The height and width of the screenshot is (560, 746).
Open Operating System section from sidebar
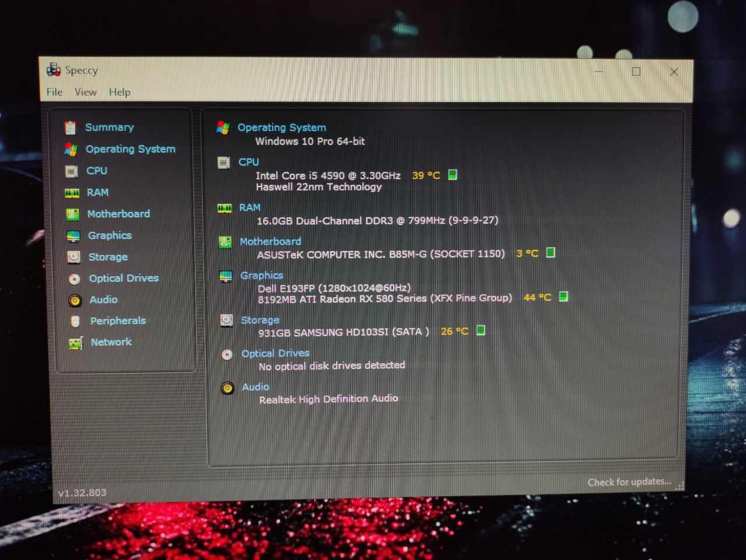click(x=131, y=149)
